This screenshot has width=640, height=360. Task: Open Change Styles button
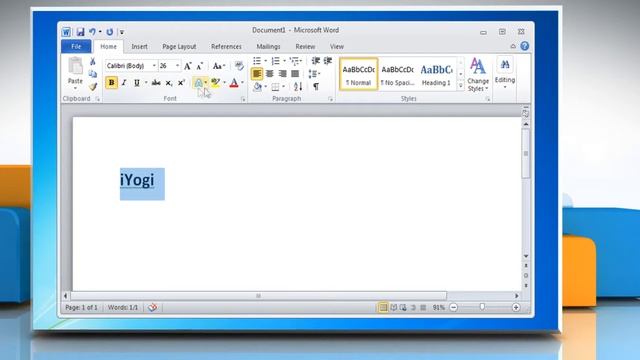[x=478, y=74]
